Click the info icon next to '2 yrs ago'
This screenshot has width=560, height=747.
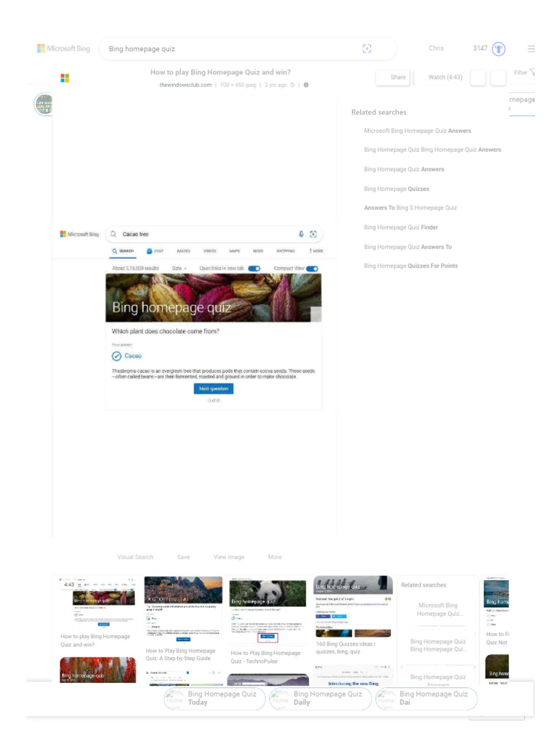[x=306, y=85]
